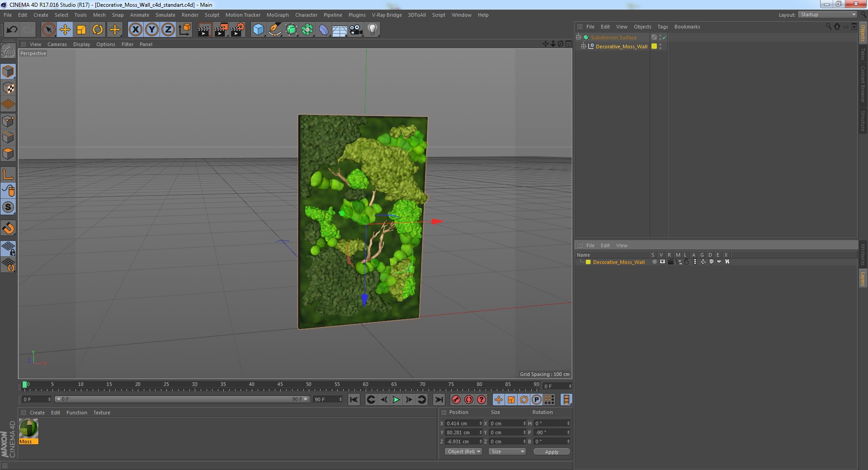Image resolution: width=868 pixels, height=470 pixels.
Task: Toggle the Z axis lock
Action: pos(168,30)
